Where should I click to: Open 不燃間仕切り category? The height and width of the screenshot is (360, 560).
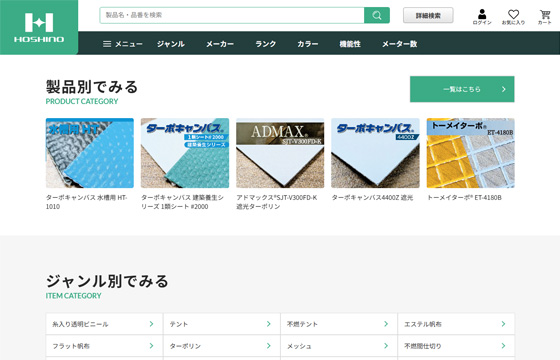coord(456,346)
